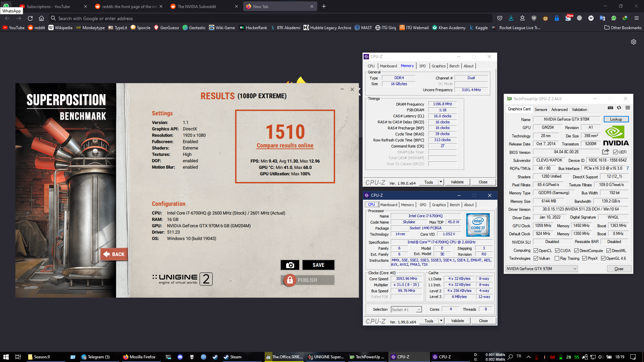
Task: Enable the Ray Tracing checkbox
Action: pyautogui.click(x=557, y=258)
